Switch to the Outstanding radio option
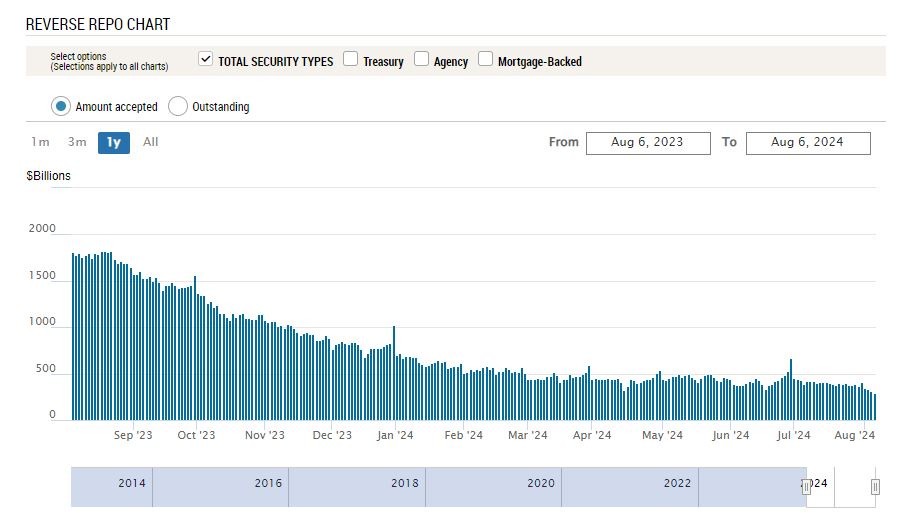This screenshot has width=917, height=529. pyautogui.click(x=178, y=106)
